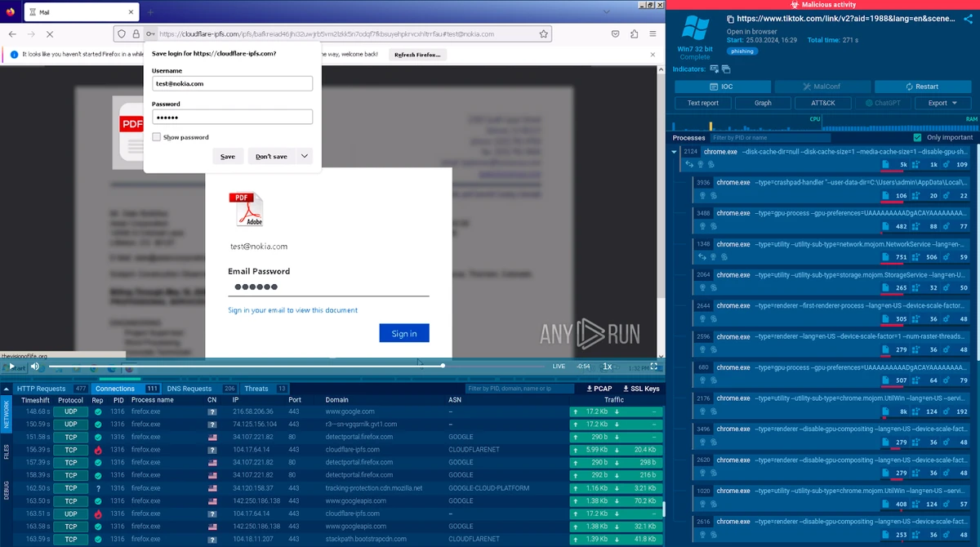This screenshot has width=980, height=547.
Task: Click the video playback progress slider
Action: pos(298,366)
